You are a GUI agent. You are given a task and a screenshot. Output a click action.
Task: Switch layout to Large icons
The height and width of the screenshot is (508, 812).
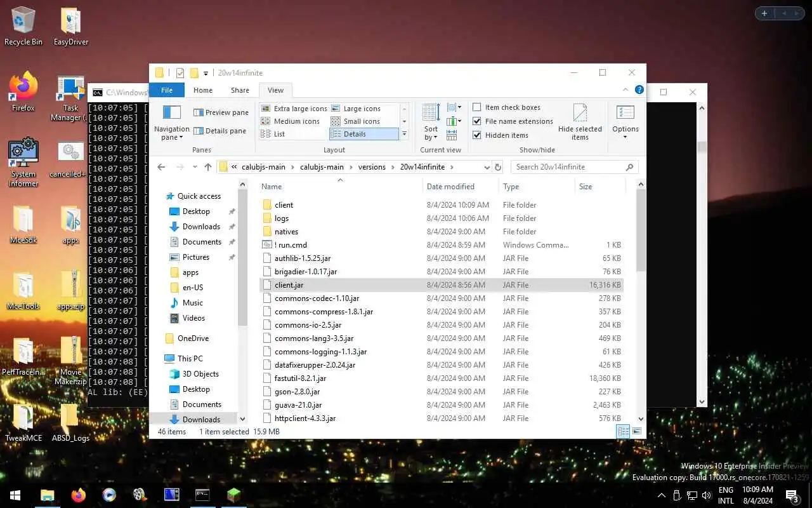[356, 109]
